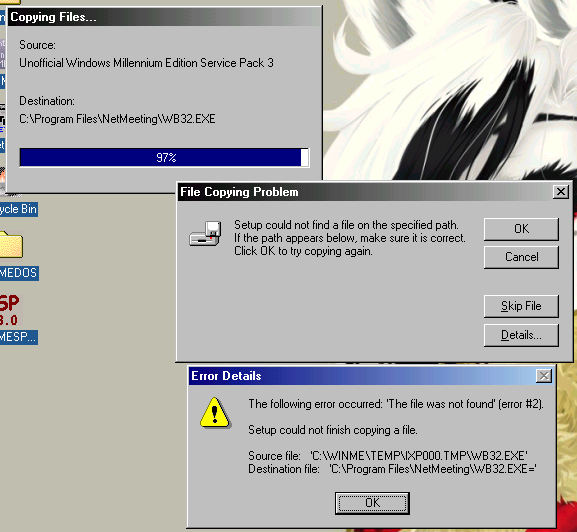Click the disk drive icon in File Copying Problem
This screenshot has height=532, width=577.
(205, 234)
